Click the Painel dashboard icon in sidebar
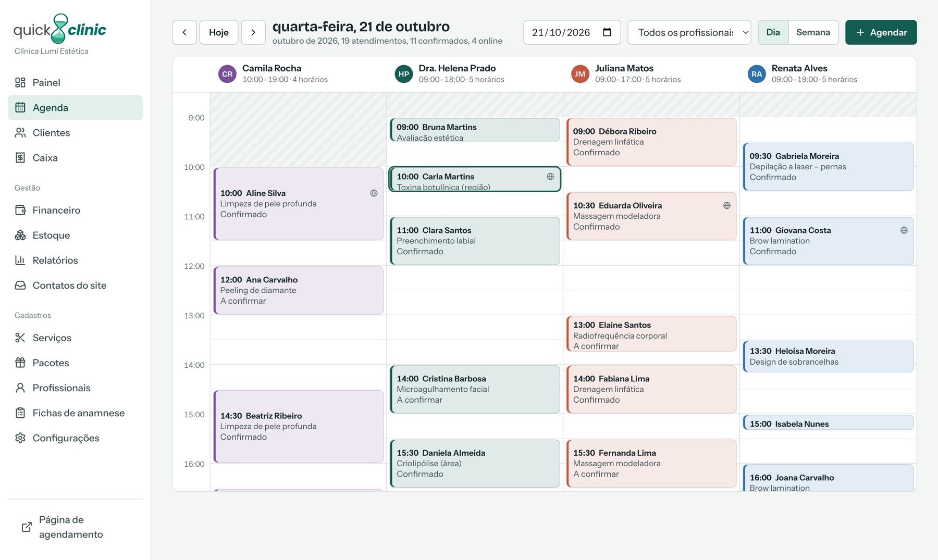Screen dimensions: 938x560 point(20,82)
